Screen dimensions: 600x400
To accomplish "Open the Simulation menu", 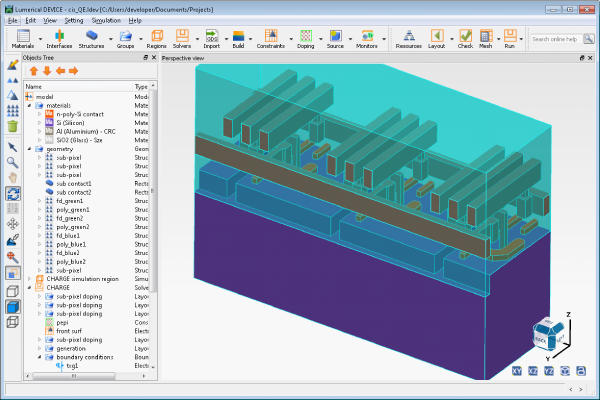I will (106, 21).
